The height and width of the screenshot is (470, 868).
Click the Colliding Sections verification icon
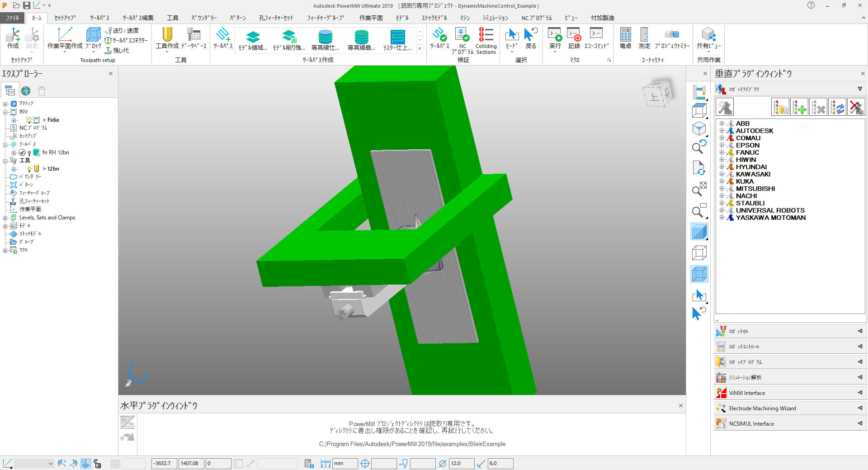pyautogui.click(x=486, y=41)
